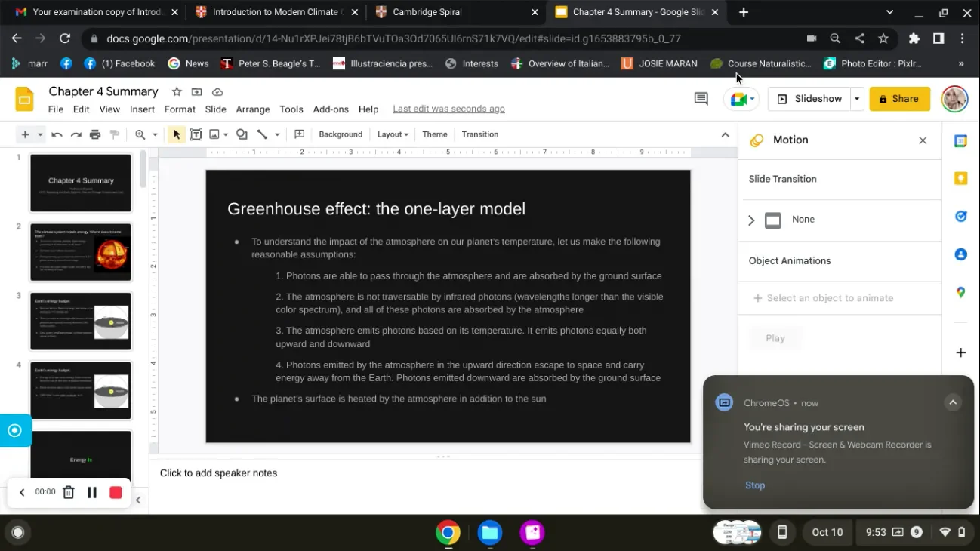Open the Last edit was seconds ago link
The height and width of the screenshot is (551, 980).
[448, 109]
